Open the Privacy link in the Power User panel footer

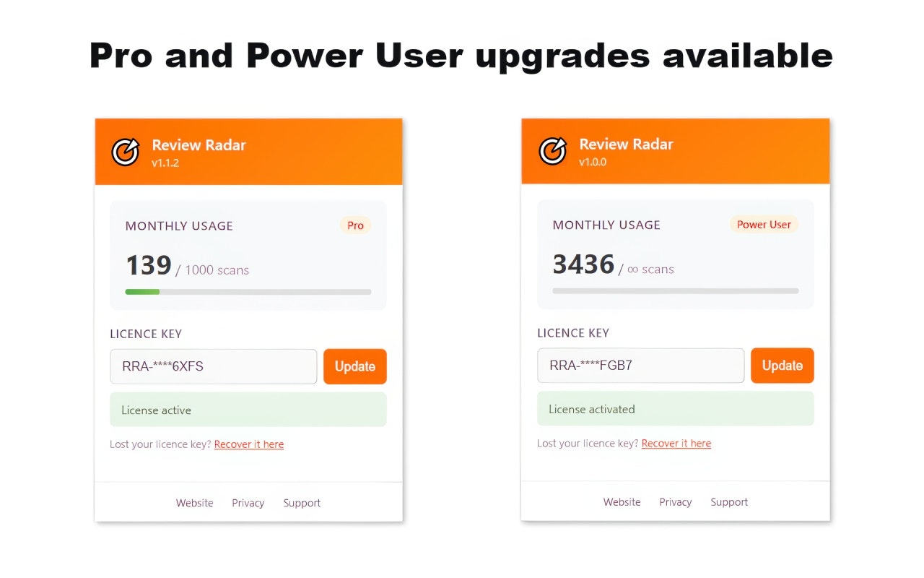click(675, 501)
